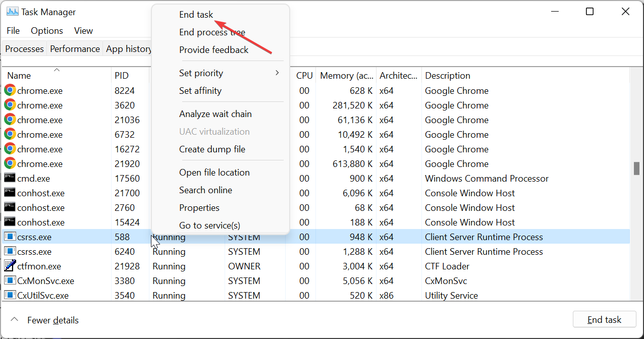Click the chrome.exe icon for PID 21036

point(10,120)
